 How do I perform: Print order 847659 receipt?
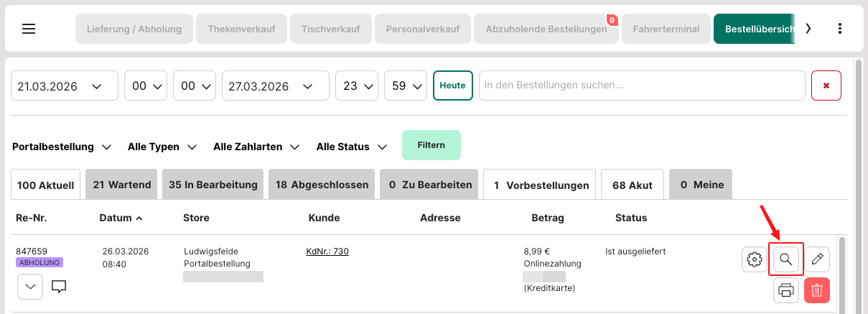786,290
